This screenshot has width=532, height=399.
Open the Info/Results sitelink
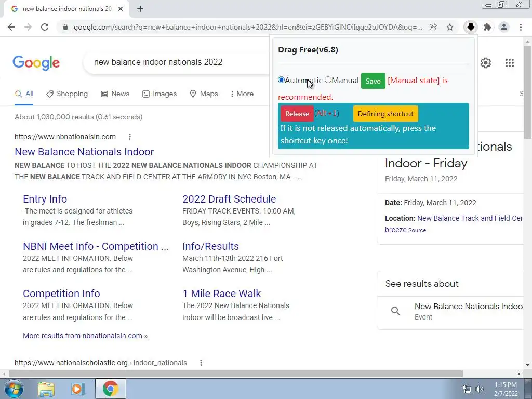pyautogui.click(x=210, y=246)
